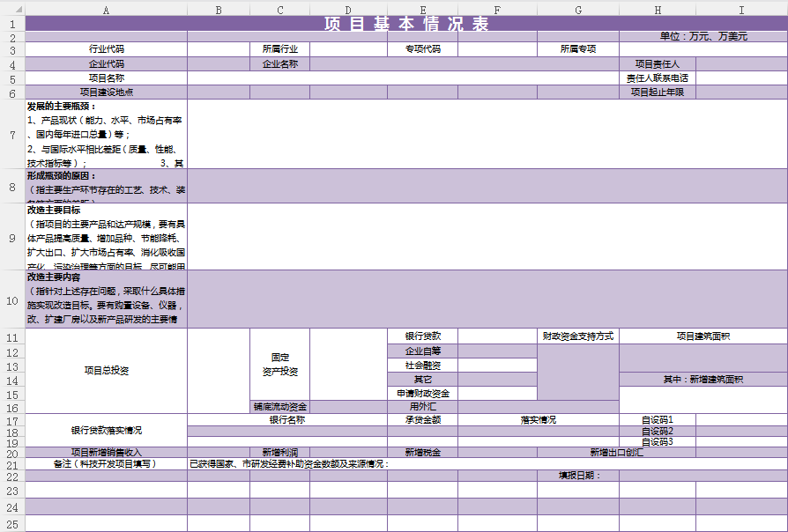Select the 财政资金支持方式 header cell
This screenshot has width=788, height=532.
[577, 336]
